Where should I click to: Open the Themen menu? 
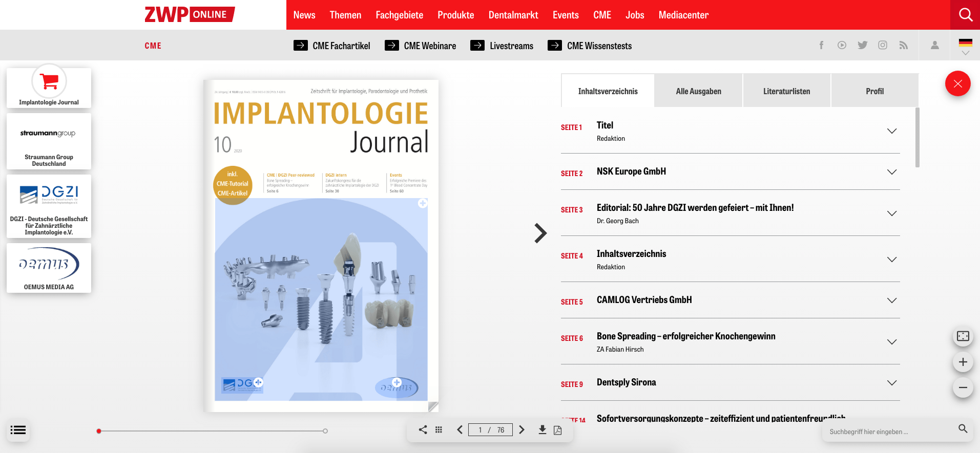[345, 15]
